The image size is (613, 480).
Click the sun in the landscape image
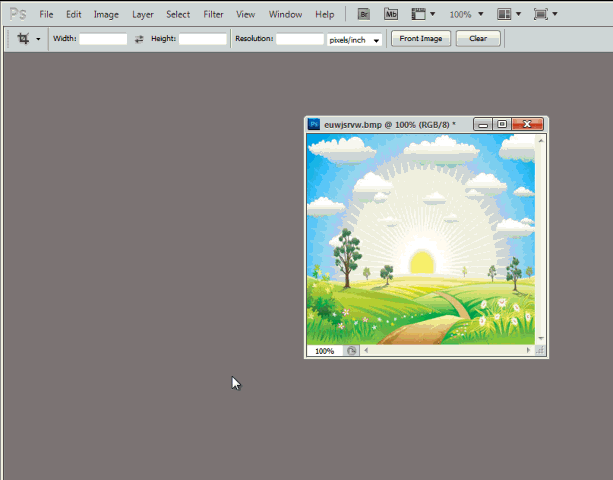(x=422, y=262)
